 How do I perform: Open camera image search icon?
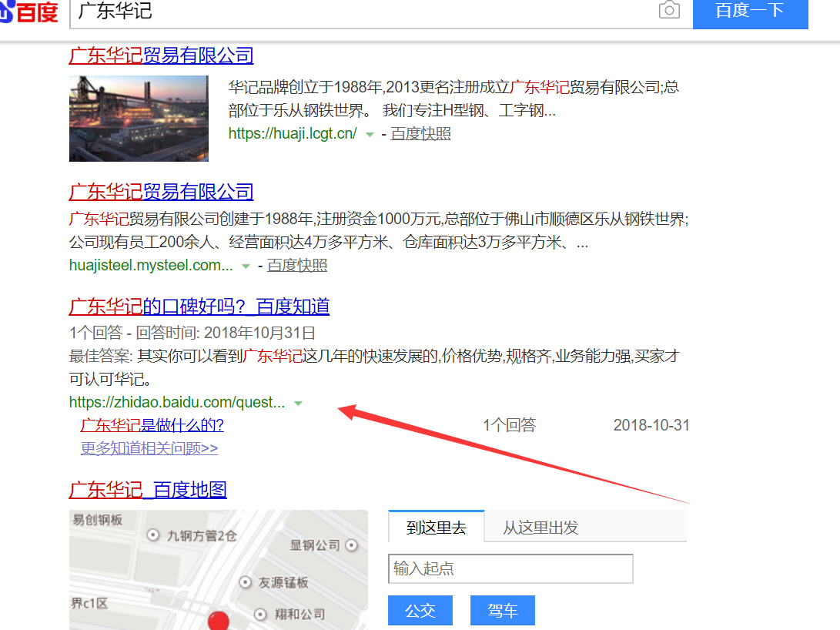(669, 10)
